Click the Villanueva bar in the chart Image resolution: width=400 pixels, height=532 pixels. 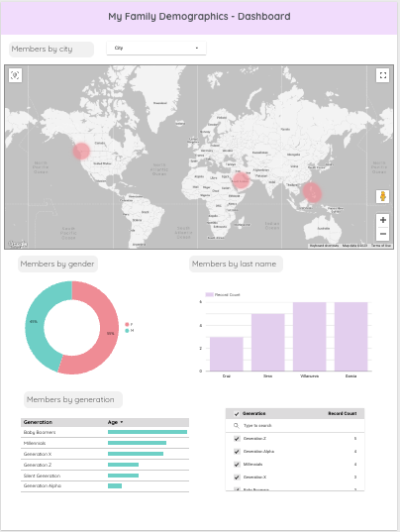pos(310,337)
